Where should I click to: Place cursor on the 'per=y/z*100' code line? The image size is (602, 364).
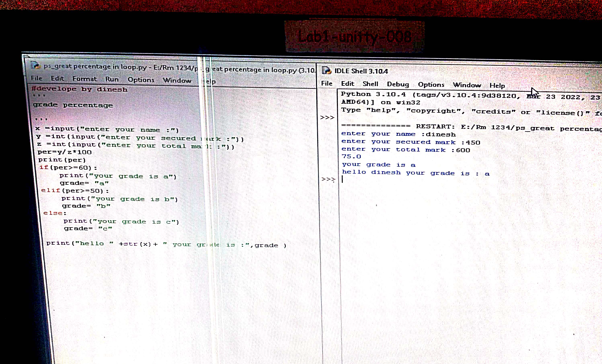coord(65,152)
